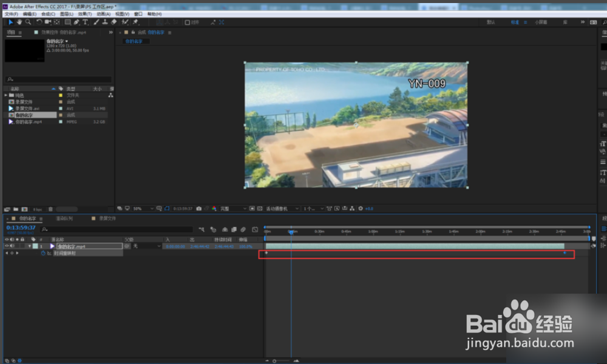Select the 录屏文件.avi item in Project

tap(27, 109)
